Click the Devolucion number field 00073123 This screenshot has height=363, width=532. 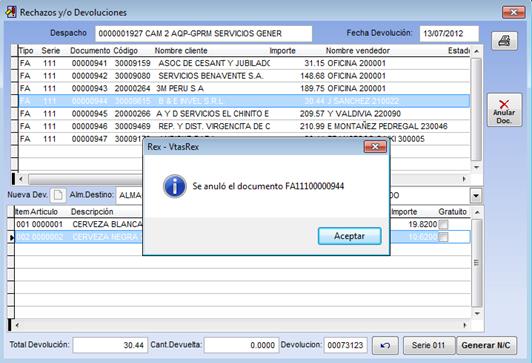coord(345,345)
